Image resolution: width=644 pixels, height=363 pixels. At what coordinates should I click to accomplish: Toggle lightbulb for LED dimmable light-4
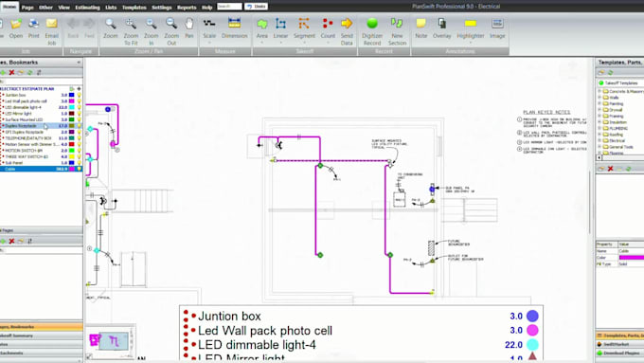[x=79, y=107]
